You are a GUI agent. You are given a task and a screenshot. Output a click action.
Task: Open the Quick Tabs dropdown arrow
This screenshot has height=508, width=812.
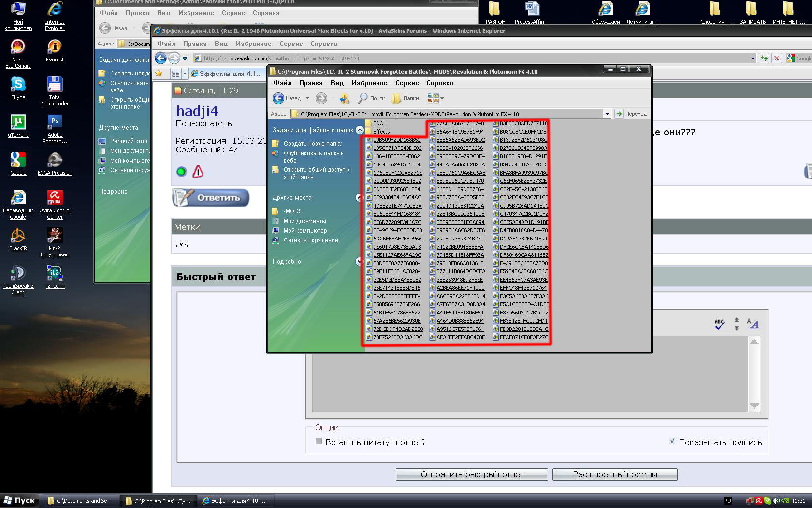[185, 74]
